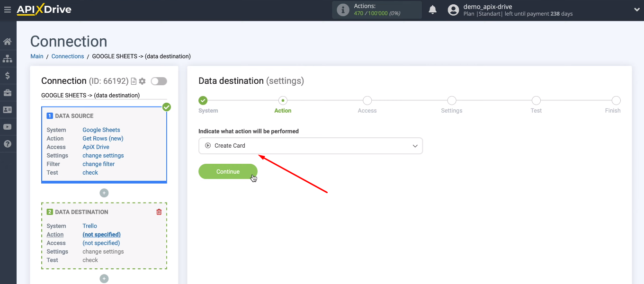Open the Create Card action dropdown
Viewport: 644px width, 284px height.
pyautogui.click(x=311, y=146)
